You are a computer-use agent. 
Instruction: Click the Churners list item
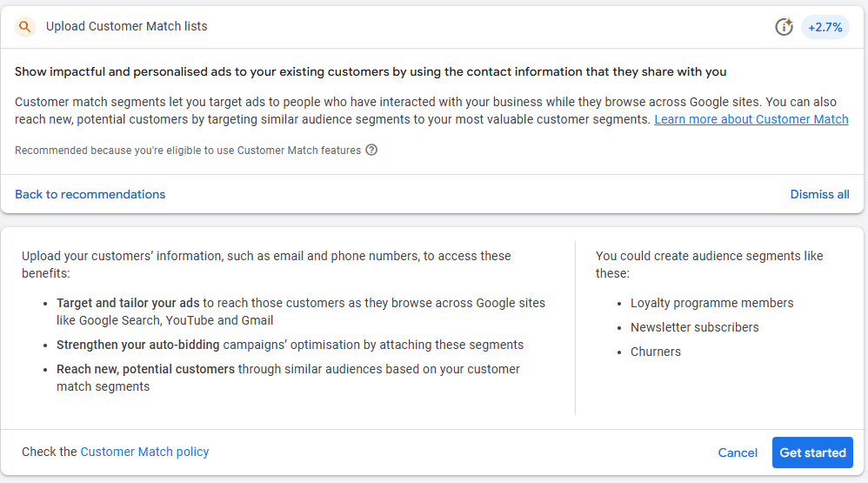(x=656, y=352)
